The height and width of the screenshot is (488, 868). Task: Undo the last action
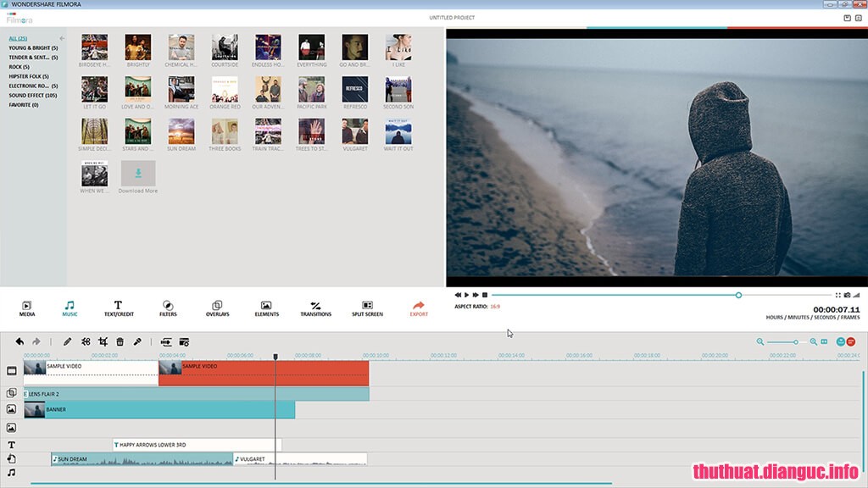tap(20, 342)
